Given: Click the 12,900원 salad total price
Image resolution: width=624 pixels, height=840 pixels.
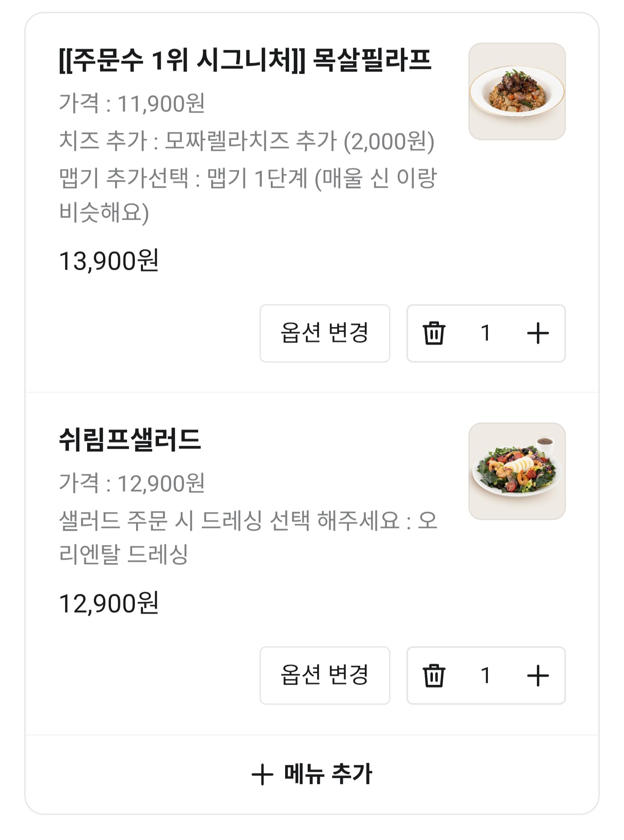Looking at the screenshot, I should point(109,603).
